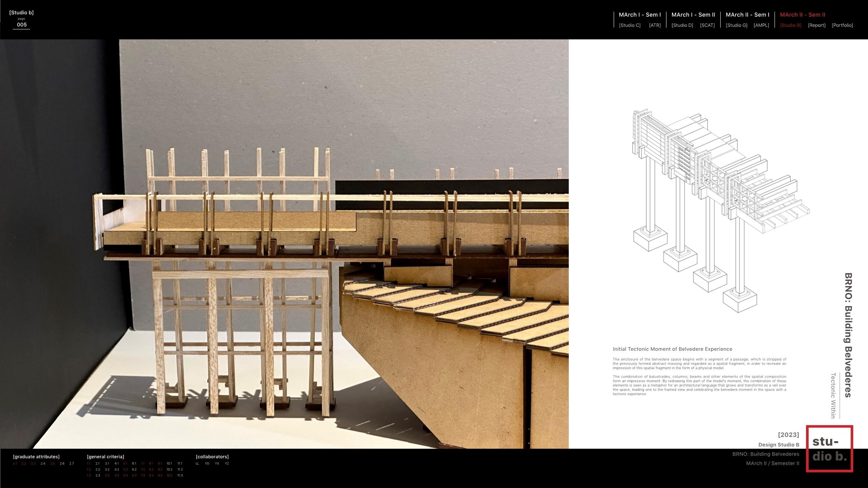868x488 pixels.
Task: Open the [Studio C] link
Action: [630, 25]
